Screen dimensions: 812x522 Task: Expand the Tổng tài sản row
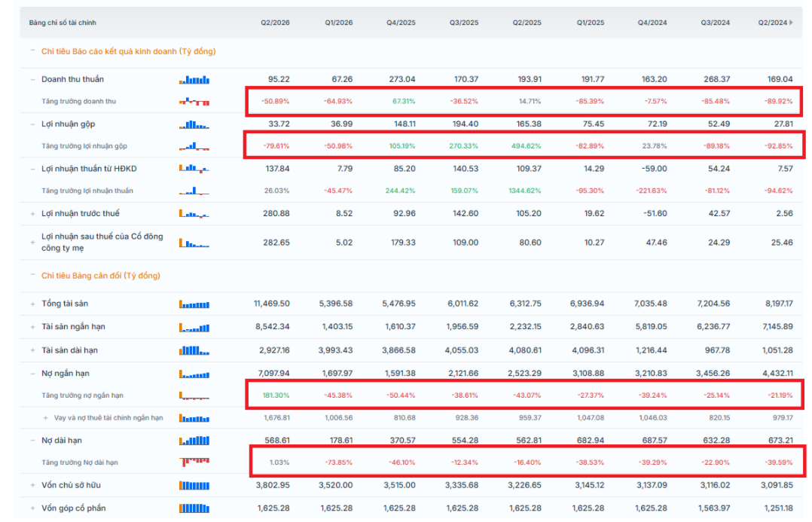(x=32, y=304)
